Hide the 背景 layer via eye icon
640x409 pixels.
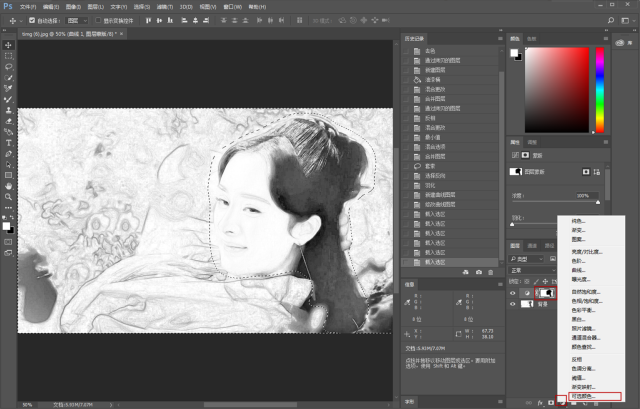point(513,304)
